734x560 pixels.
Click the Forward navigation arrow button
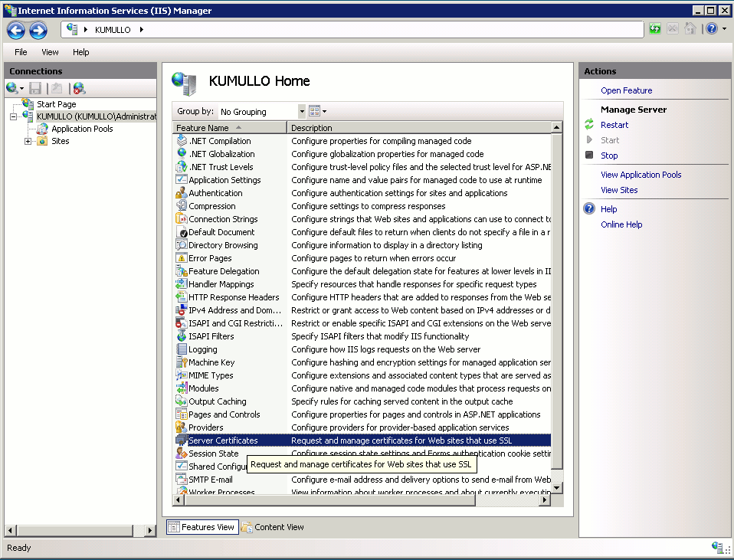coord(38,30)
